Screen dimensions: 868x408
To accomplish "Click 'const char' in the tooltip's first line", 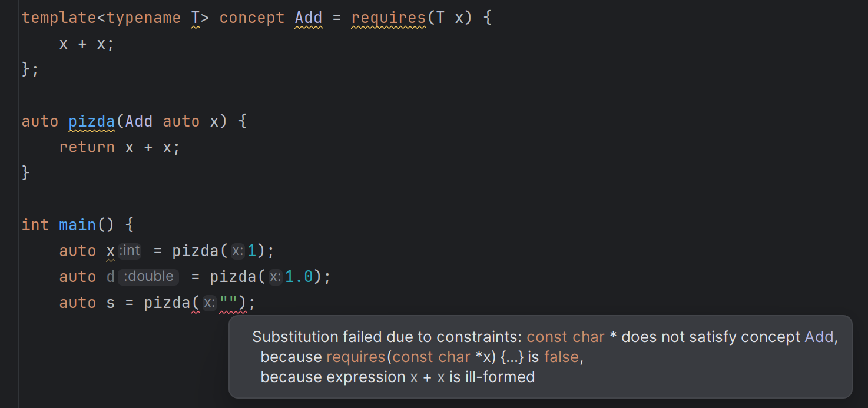I will pyautogui.click(x=565, y=337).
